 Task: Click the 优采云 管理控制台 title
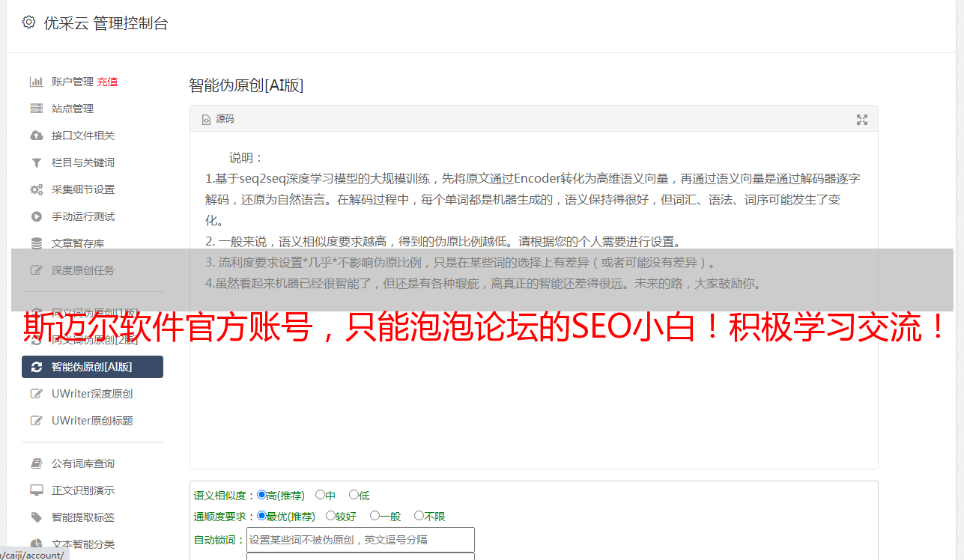click(106, 23)
